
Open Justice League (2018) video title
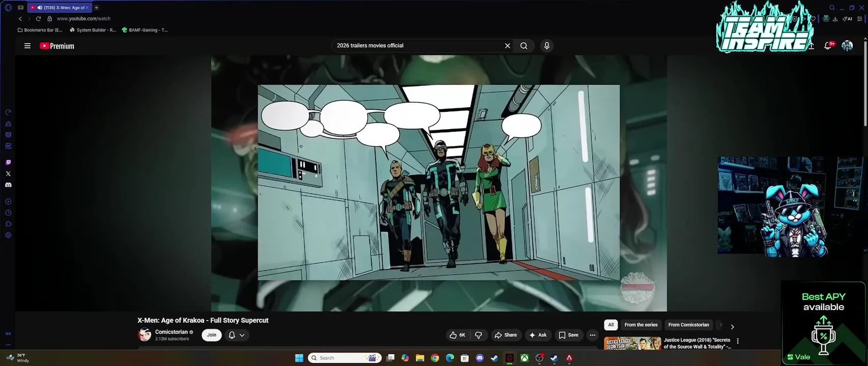pos(698,343)
